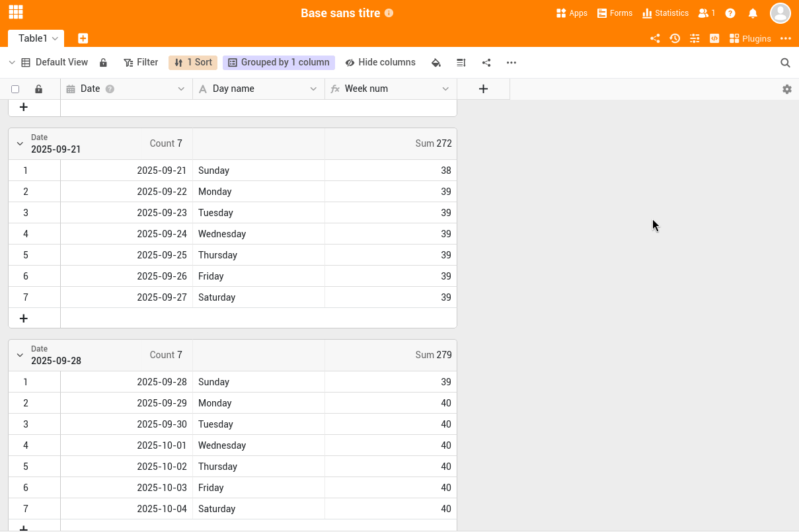The width and height of the screenshot is (799, 532).
Task: Click the Filter button
Action: click(x=141, y=63)
